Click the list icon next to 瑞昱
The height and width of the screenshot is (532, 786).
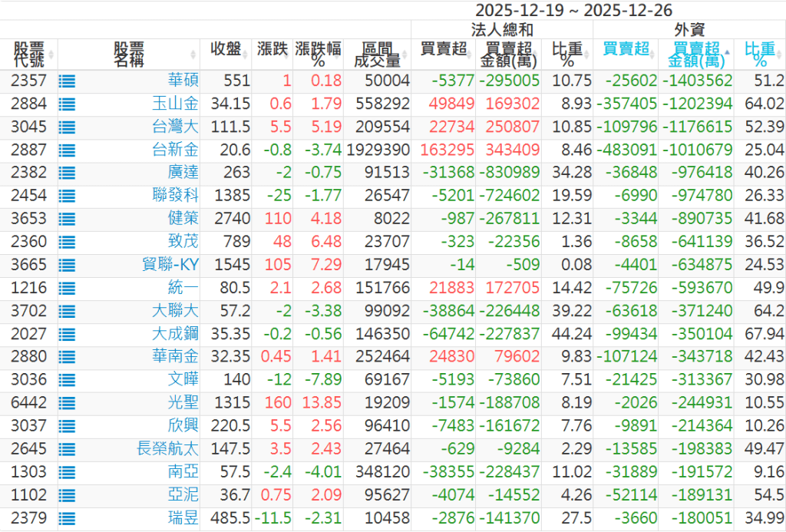click(67, 518)
